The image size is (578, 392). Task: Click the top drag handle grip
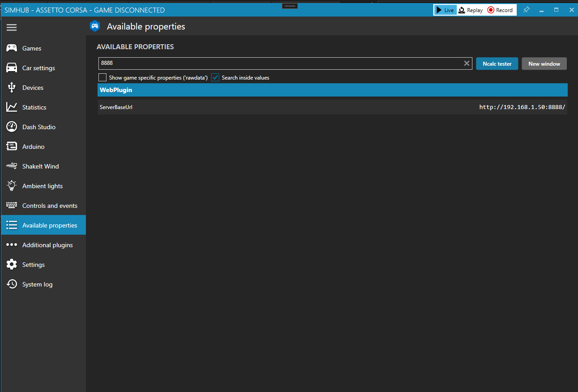point(290,6)
